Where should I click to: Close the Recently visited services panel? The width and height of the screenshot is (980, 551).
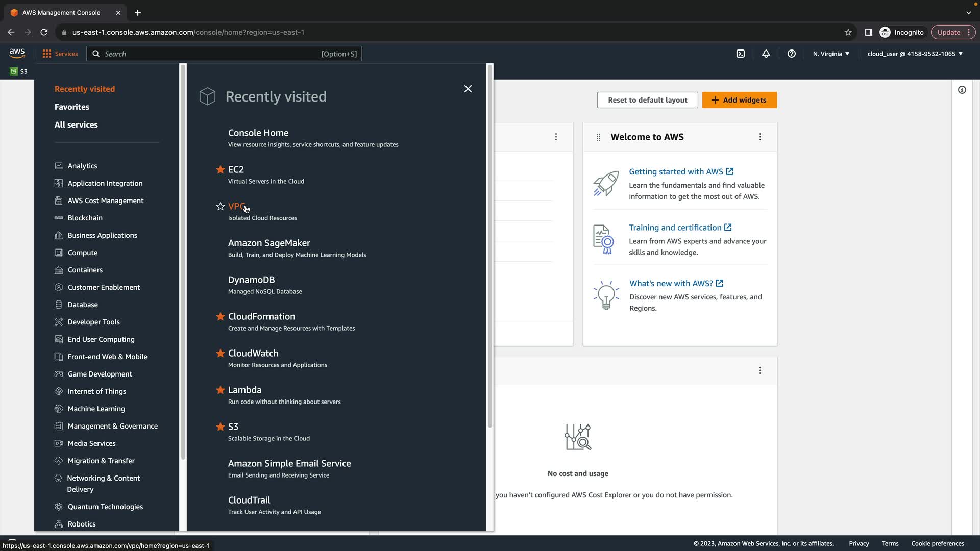(x=468, y=89)
